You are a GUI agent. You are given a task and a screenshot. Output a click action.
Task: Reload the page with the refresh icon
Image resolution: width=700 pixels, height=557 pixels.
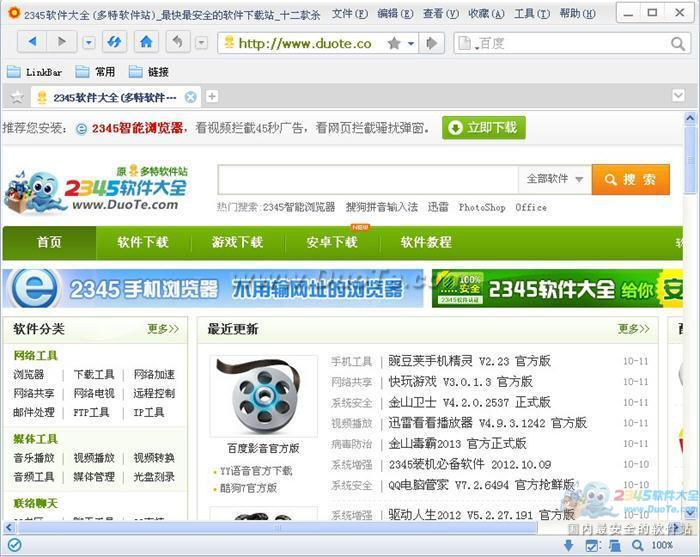pyautogui.click(x=114, y=42)
